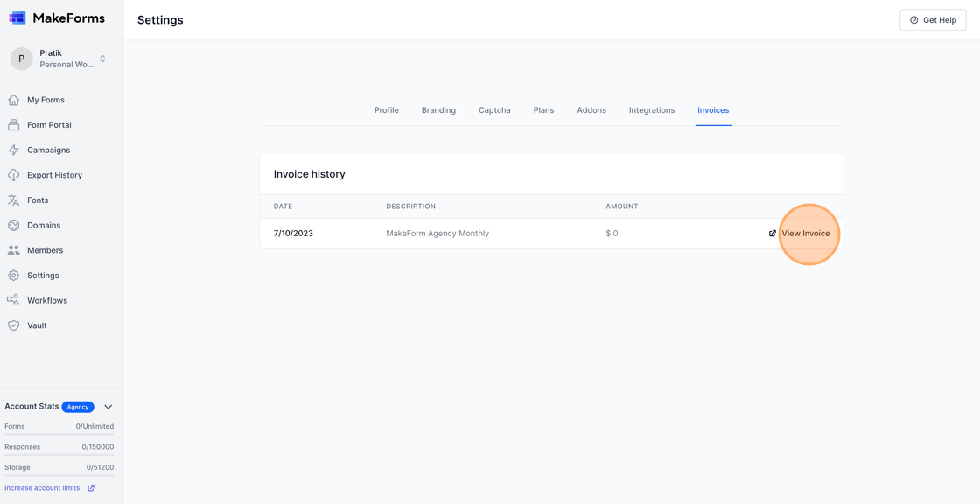The width and height of the screenshot is (980, 504).
Task: Click the DESCRIPTION column header
Action: click(x=410, y=206)
